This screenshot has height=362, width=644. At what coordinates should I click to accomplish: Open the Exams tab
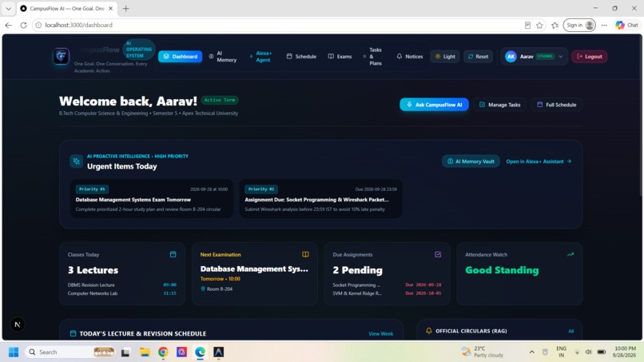pyautogui.click(x=340, y=56)
